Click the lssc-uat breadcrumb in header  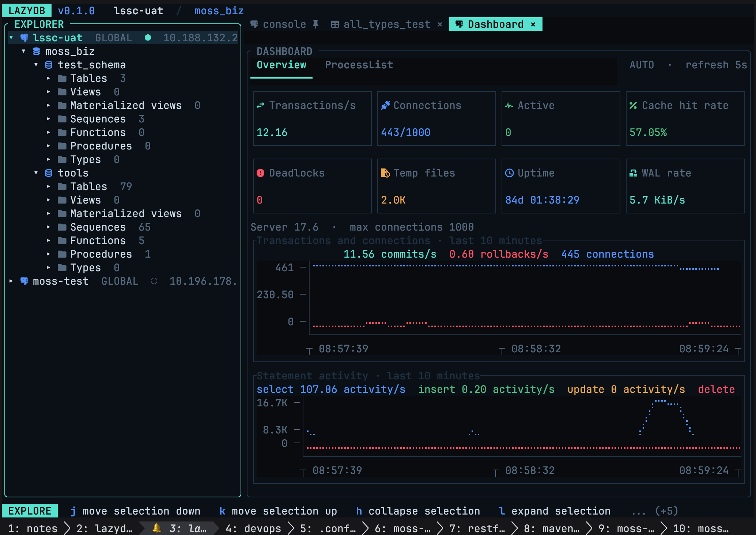coord(138,11)
